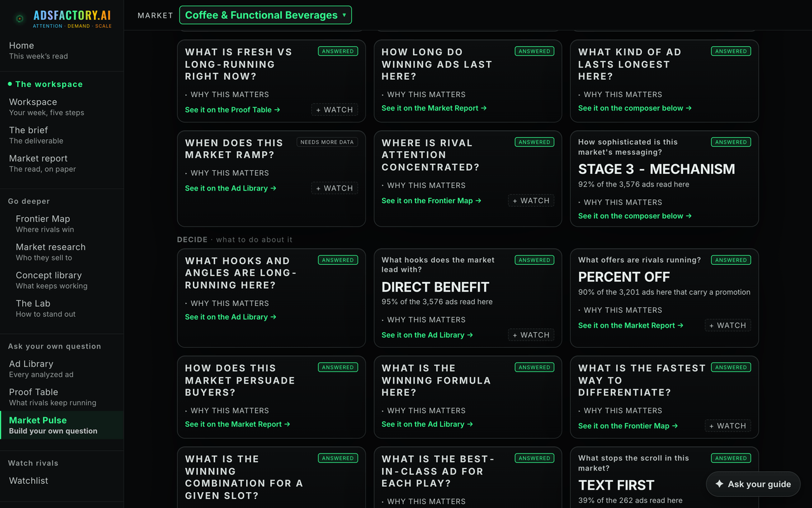Image resolution: width=812 pixels, height=508 pixels.
Task: Open Workspace in the sidebar
Action: pos(62,107)
